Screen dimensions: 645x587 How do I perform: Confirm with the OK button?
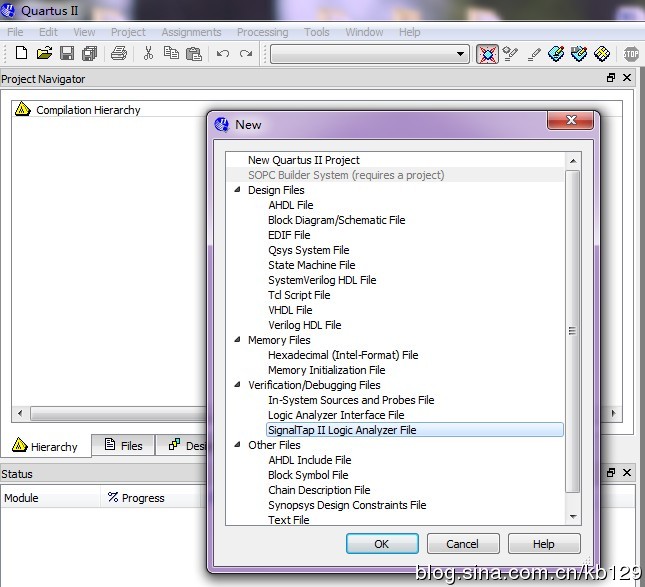tap(382, 544)
